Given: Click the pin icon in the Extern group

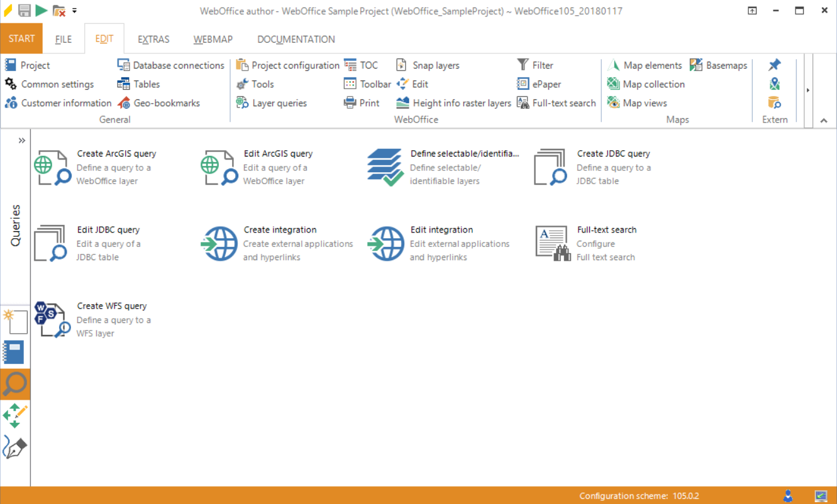Looking at the screenshot, I should click(775, 65).
